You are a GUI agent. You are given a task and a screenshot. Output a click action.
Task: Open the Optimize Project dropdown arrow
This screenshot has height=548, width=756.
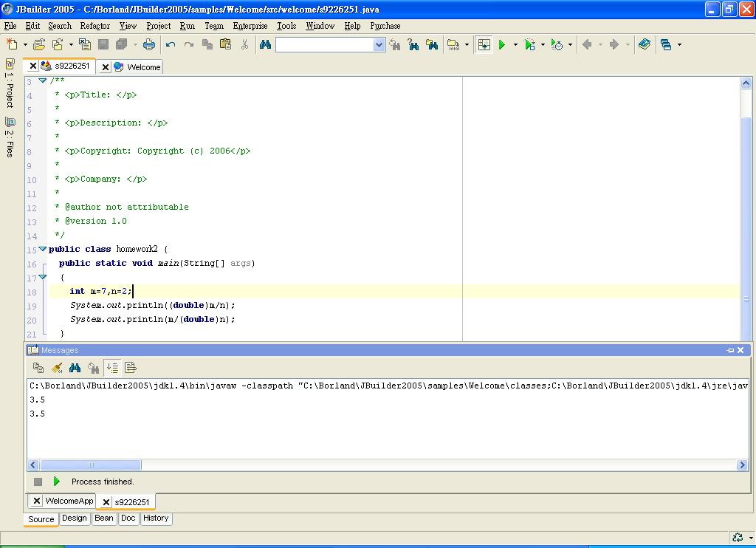pyautogui.click(x=571, y=45)
